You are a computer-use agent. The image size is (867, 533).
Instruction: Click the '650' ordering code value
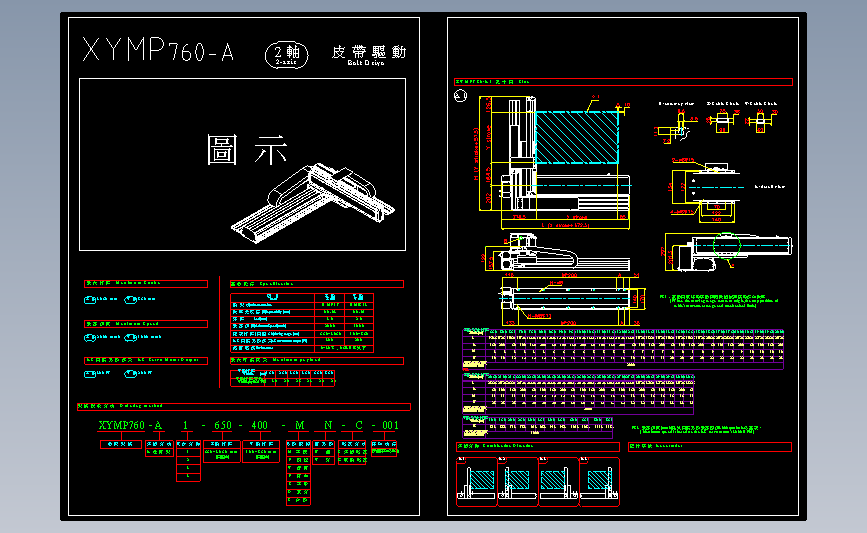[223, 425]
